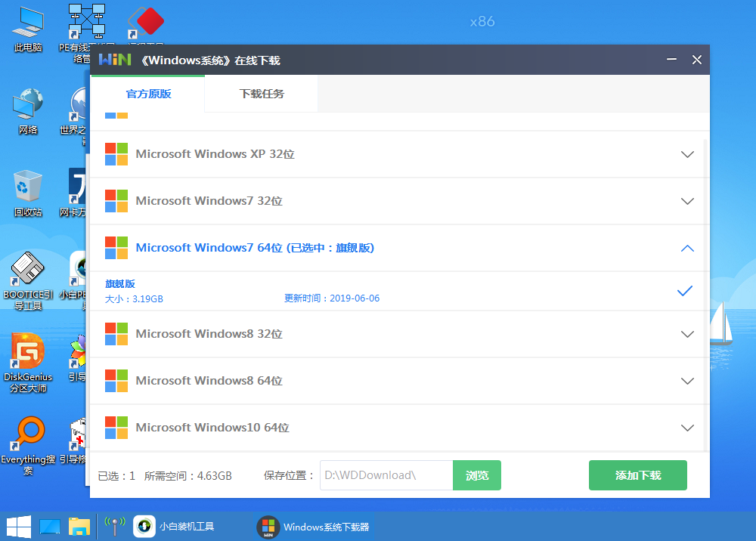Click the Windows10 64位 logo icon

point(116,428)
